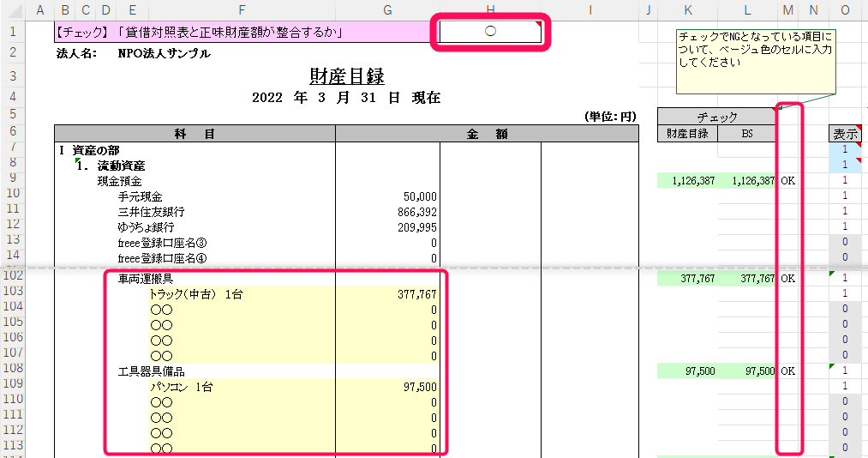Click the BS sub-header cell

(x=747, y=134)
